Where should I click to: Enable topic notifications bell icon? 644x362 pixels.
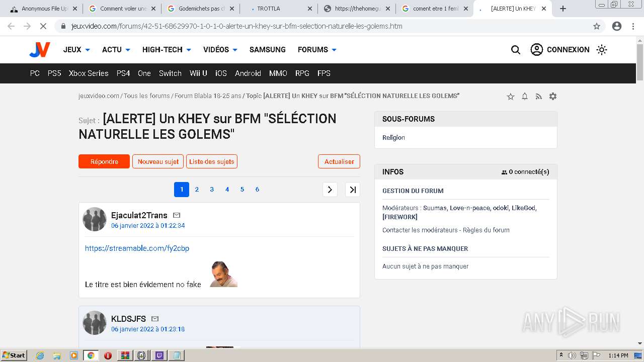pyautogui.click(x=525, y=97)
